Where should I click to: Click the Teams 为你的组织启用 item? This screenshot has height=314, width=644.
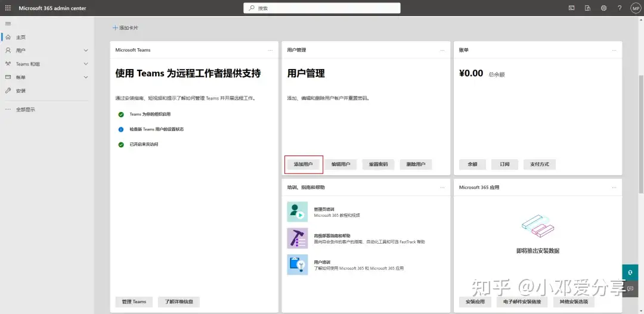pos(150,114)
